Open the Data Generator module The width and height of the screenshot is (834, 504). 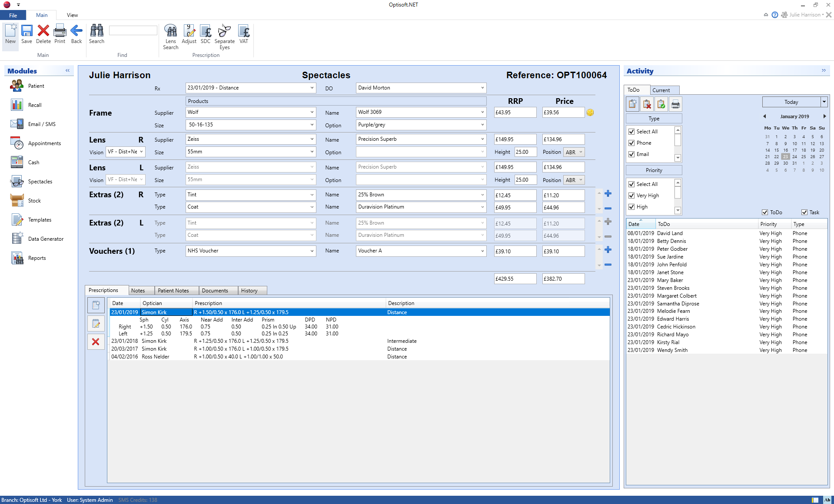click(45, 239)
